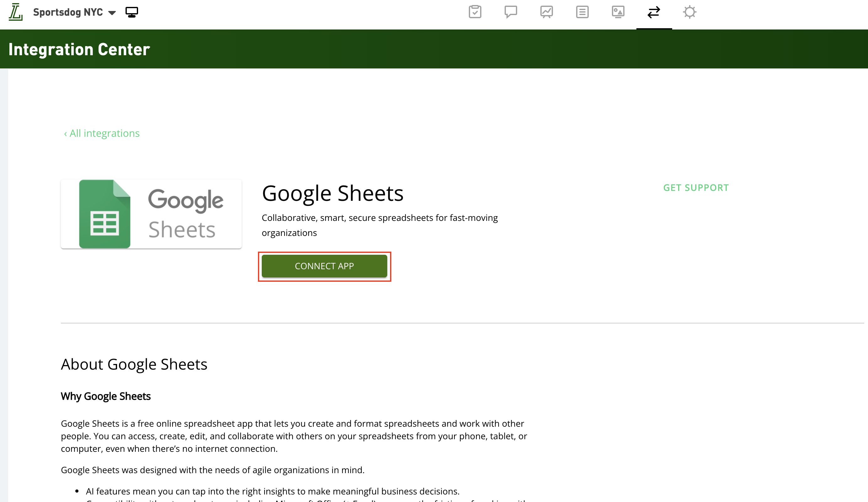
Task: Open the GET SUPPORT link
Action: tap(696, 188)
